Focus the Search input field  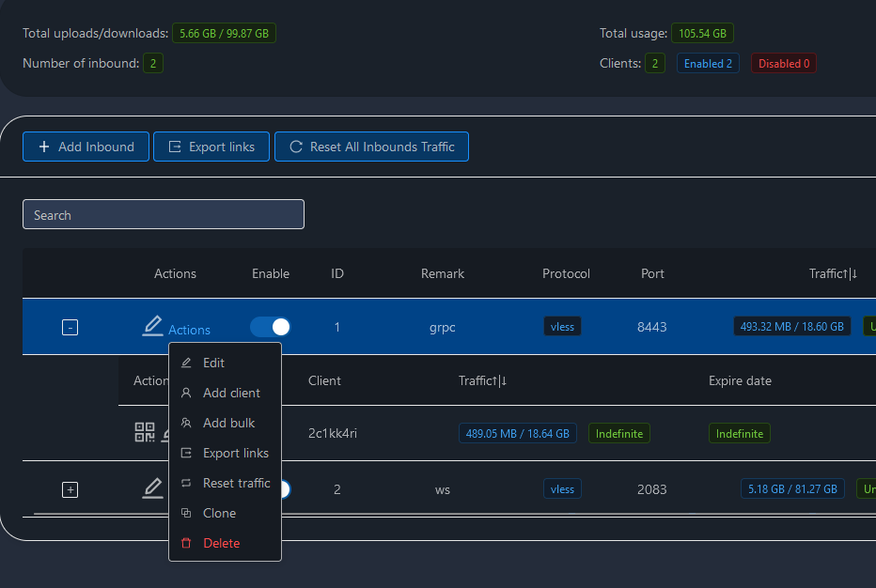point(164,214)
